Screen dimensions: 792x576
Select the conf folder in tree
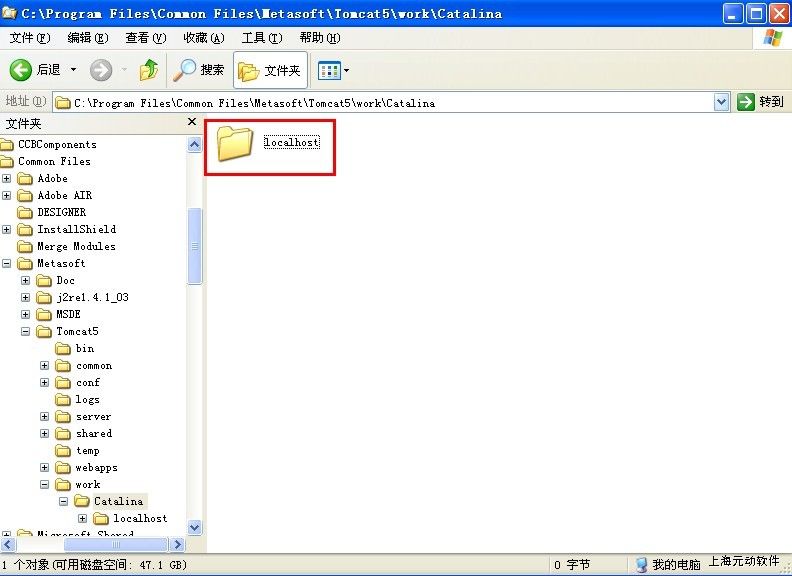pos(87,383)
